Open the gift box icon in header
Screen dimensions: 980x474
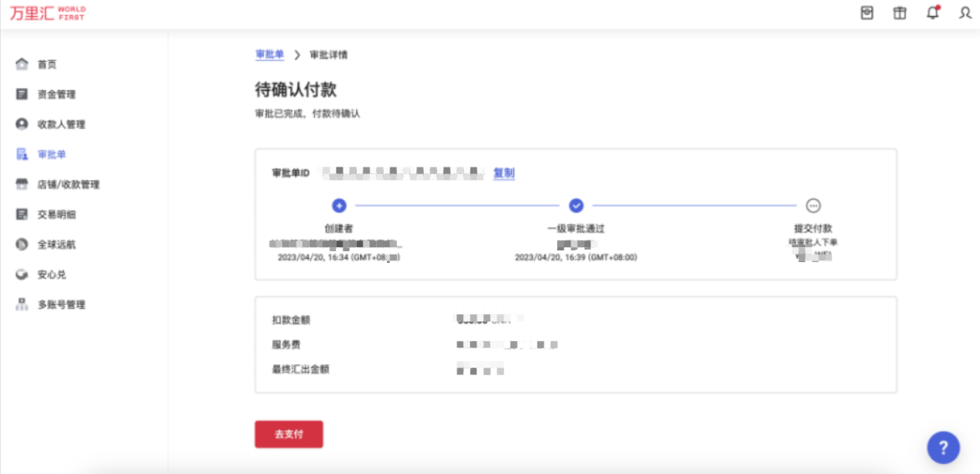(900, 13)
